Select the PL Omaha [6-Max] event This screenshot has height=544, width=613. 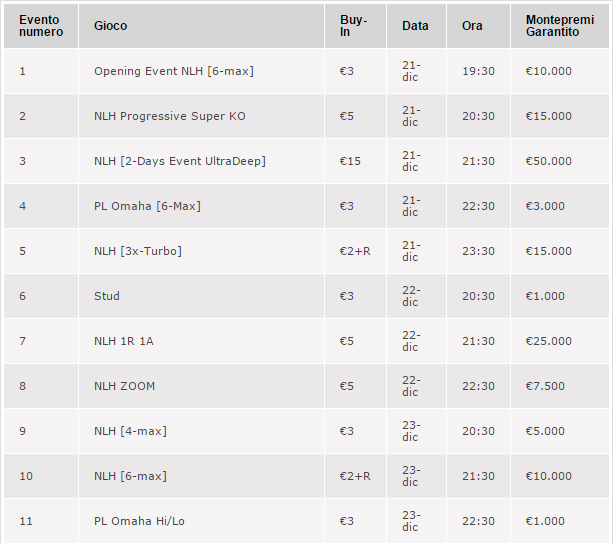pyautogui.click(x=147, y=206)
